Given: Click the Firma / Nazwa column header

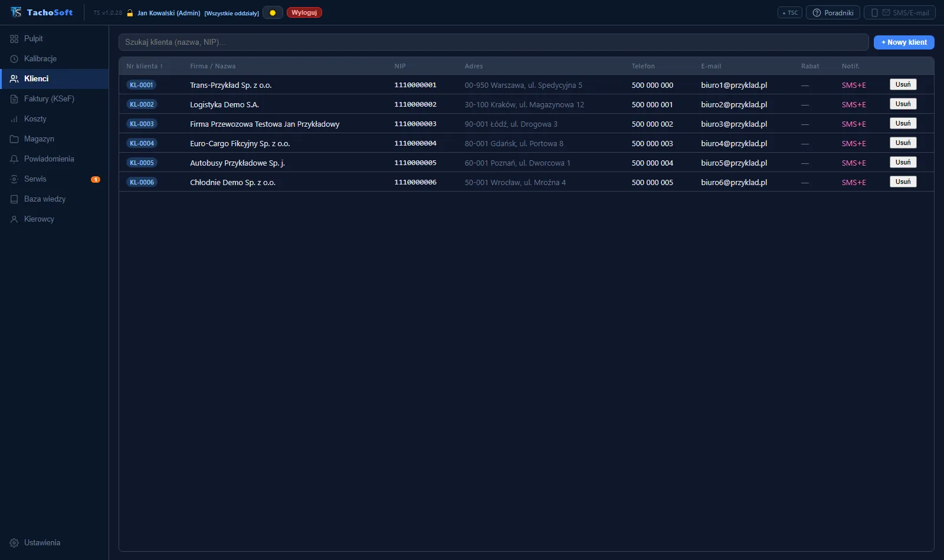Looking at the screenshot, I should (212, 66).
